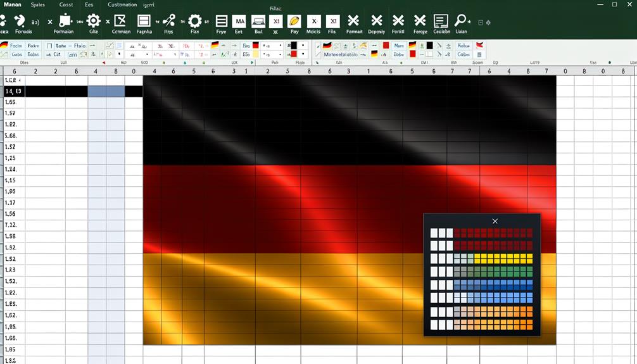637x364 pixels.
Task: Expand the dropdown beside the Eio label
Action: coord(280,46)
